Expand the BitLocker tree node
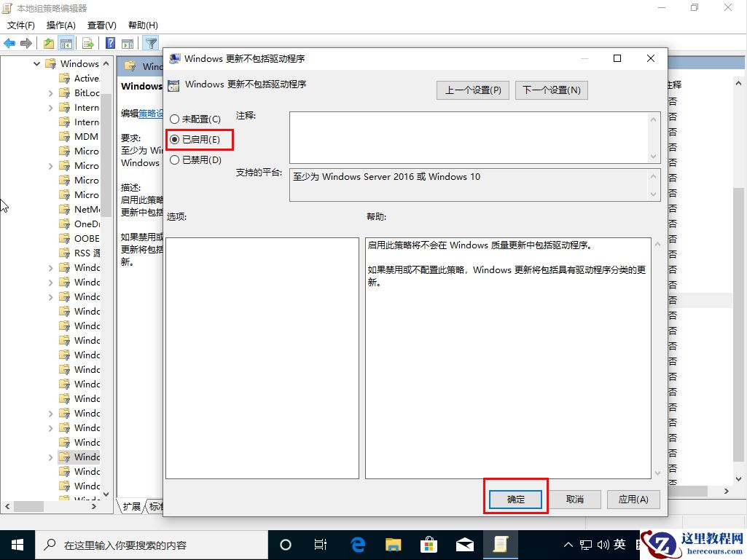Screen dimensions: 747x560 50,92
